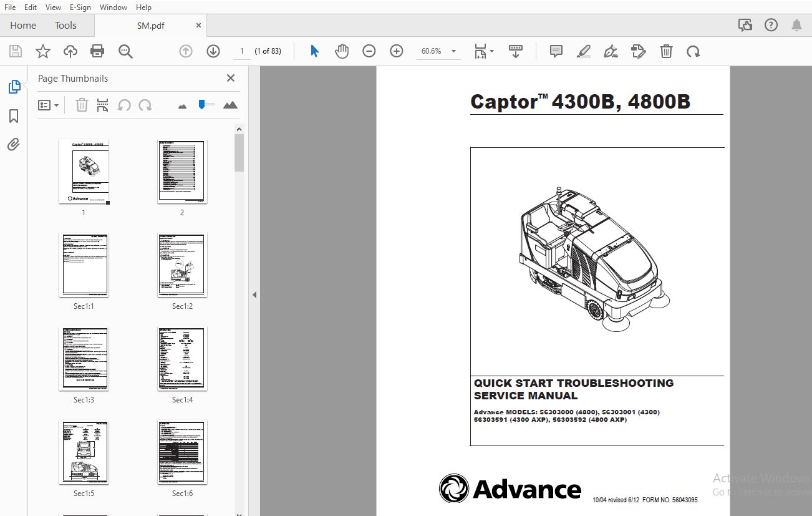Click the thumbnails panel scrollbar handle
The height and width of the screenshot is (516, 812).
pos(239,152)
